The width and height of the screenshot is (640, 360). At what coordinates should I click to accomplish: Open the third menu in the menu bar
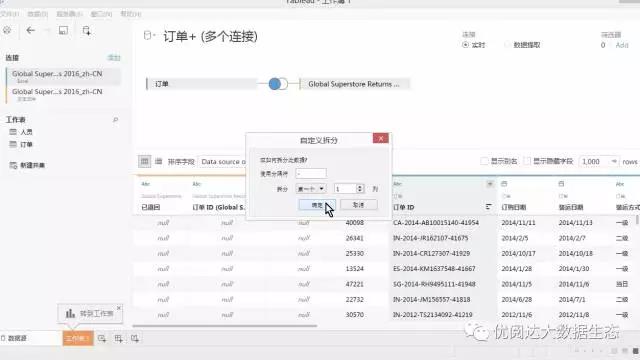pos(69,14)
